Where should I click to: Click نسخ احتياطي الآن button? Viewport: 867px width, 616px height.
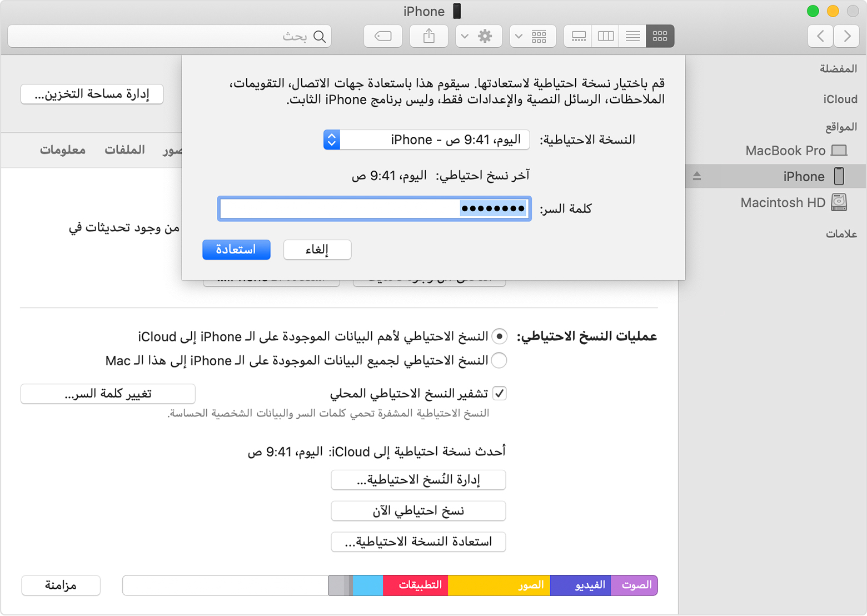pyautogui.click(x=418, y=511)
